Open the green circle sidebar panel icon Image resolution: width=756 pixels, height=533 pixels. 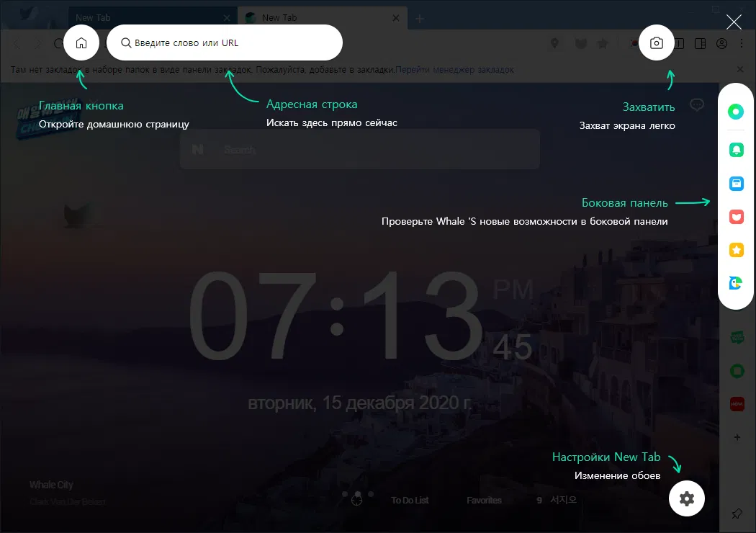[736, 112]
